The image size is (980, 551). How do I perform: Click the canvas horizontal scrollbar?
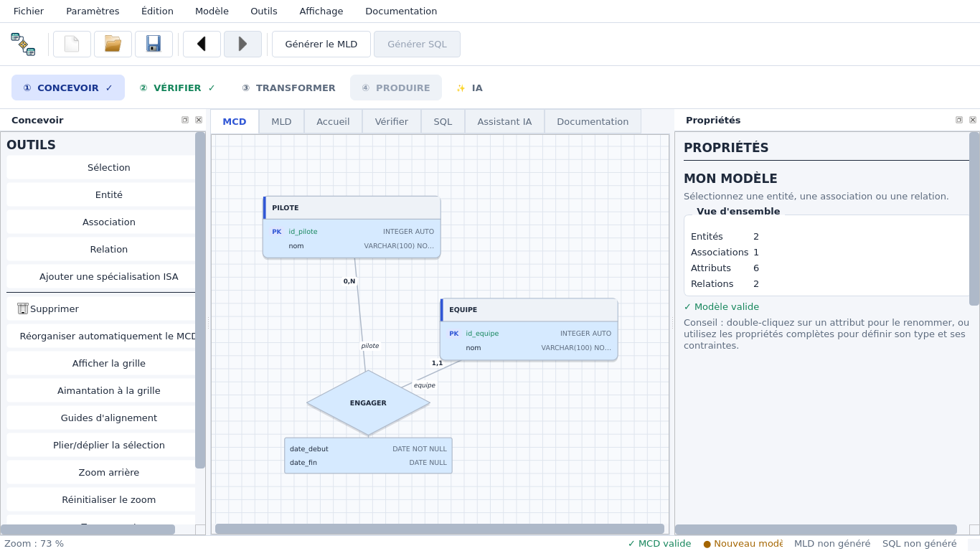pos(440,529)
